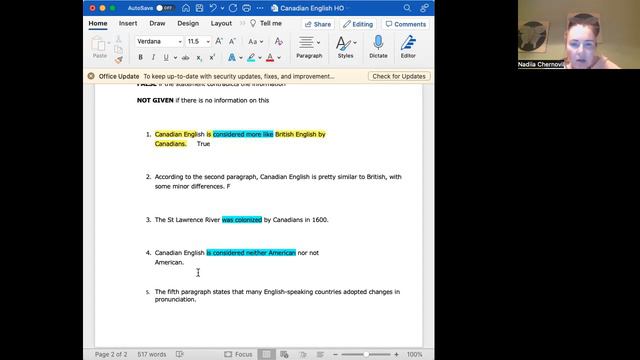The image size is (640, 360).
Task: Switch to the Draw tab
Action: pos(157,24)
